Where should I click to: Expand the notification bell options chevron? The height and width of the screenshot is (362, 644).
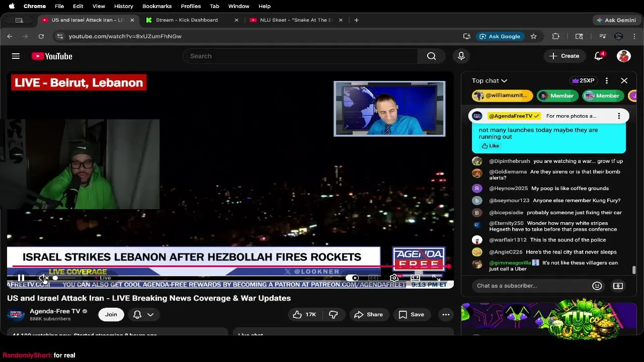(150, 315)
